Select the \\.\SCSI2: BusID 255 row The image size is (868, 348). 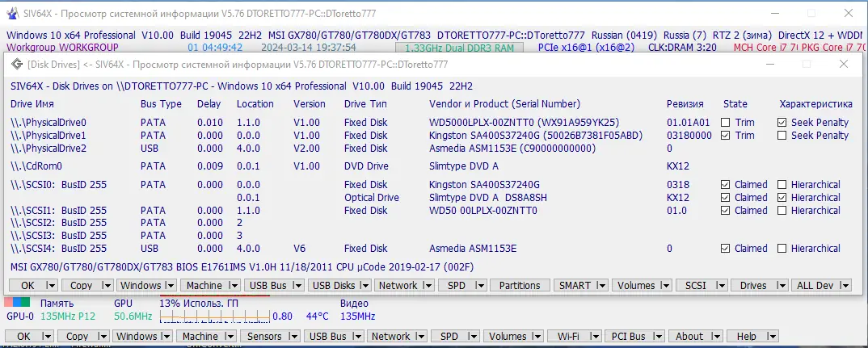pos(58,223)
